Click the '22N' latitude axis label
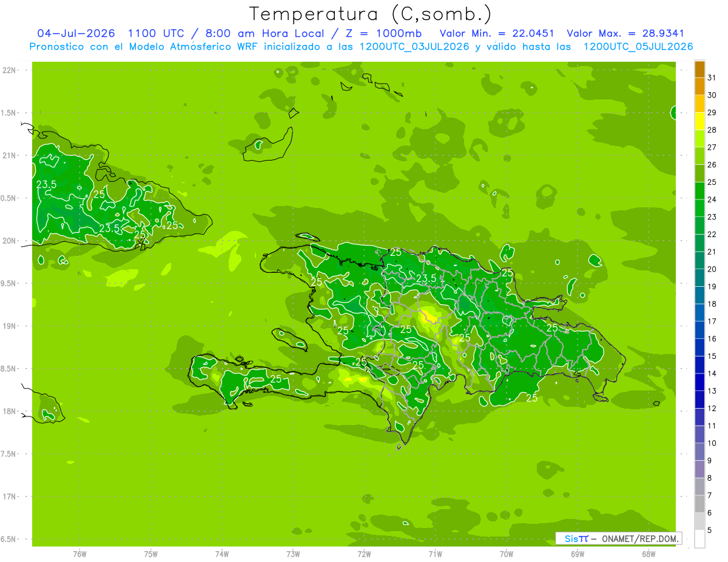 click(10, 70)
